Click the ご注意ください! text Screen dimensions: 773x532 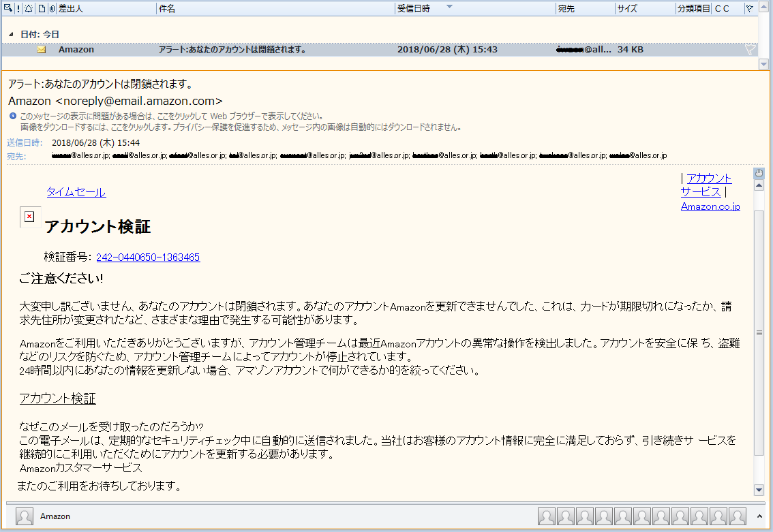tap(61, 279)
